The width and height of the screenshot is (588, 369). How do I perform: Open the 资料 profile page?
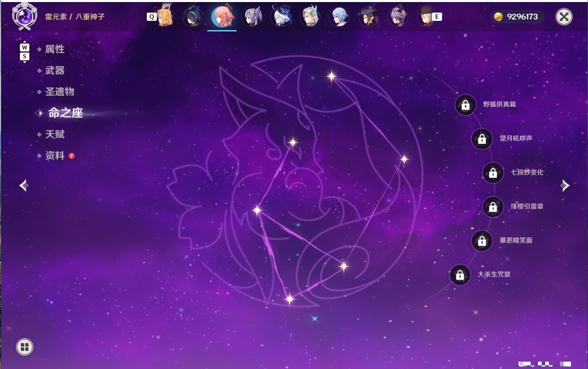click(x=55, y=155)
